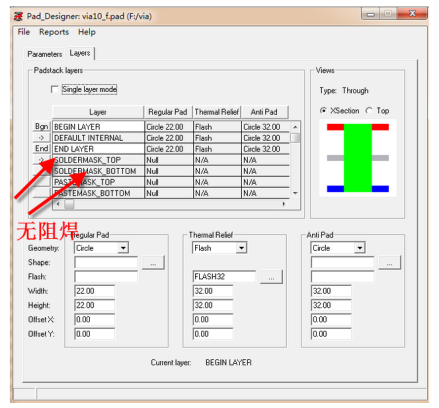Click the horizontal scroll left arrow

tap(58, 204)
